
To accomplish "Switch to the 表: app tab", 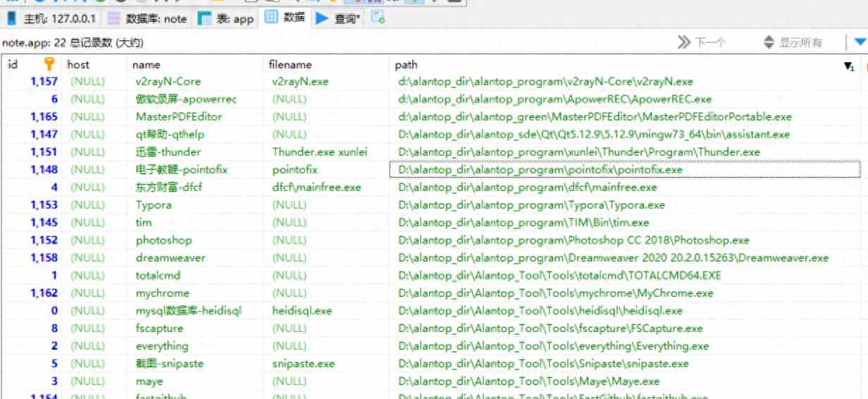I will (x=225, y=18).
